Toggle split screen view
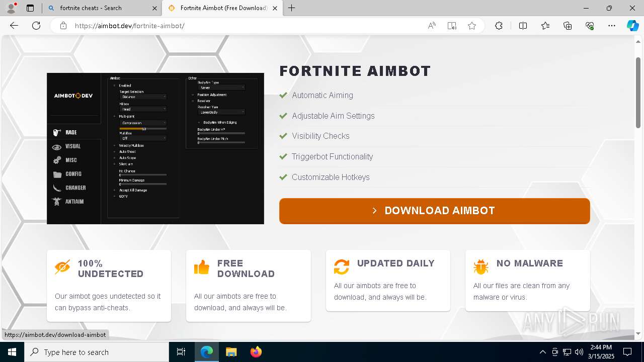This screenshot has height=362, width=644. tap(523, 26)
